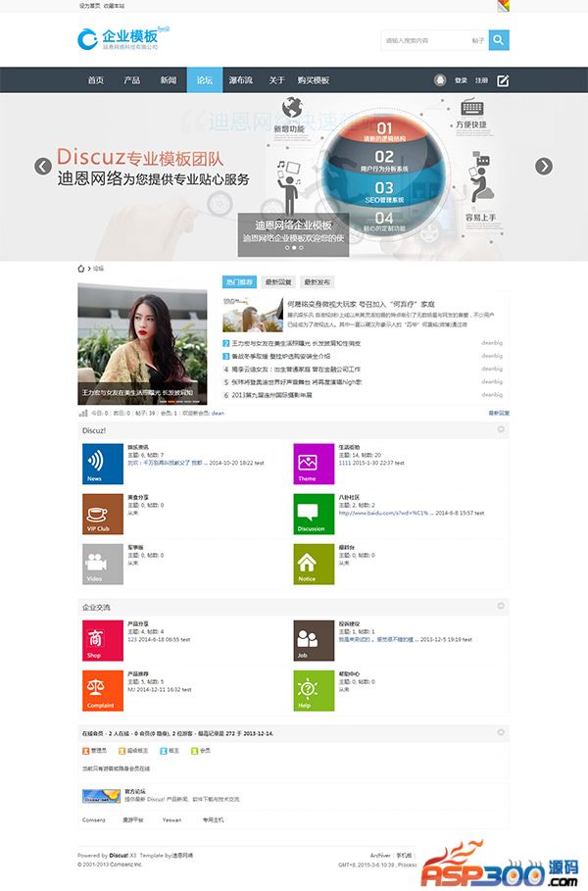Click the Comsenz friend link
Viewport: 588px width, 891px height.
[94, 820]
